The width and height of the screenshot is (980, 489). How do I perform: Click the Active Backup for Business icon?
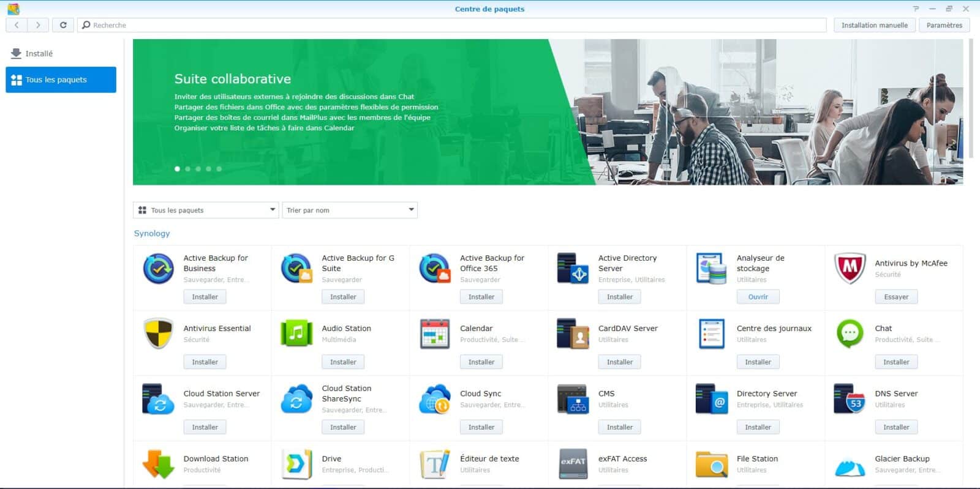coord(158,269)
